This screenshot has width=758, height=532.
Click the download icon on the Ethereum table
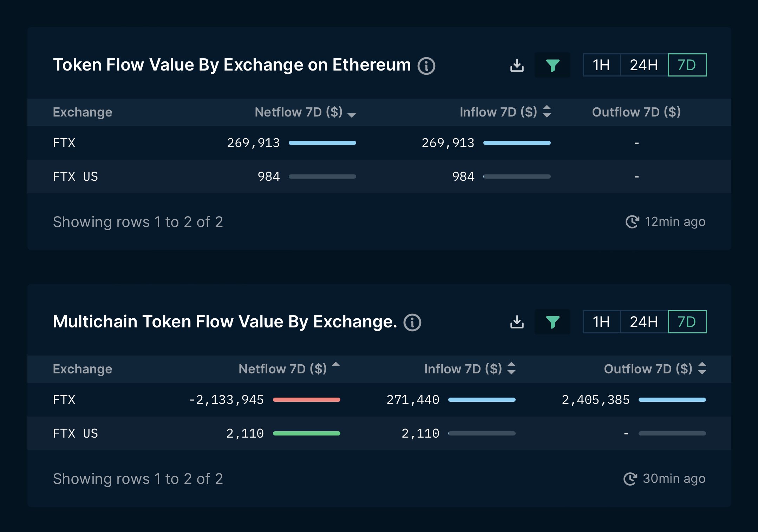tap(517, 65)
